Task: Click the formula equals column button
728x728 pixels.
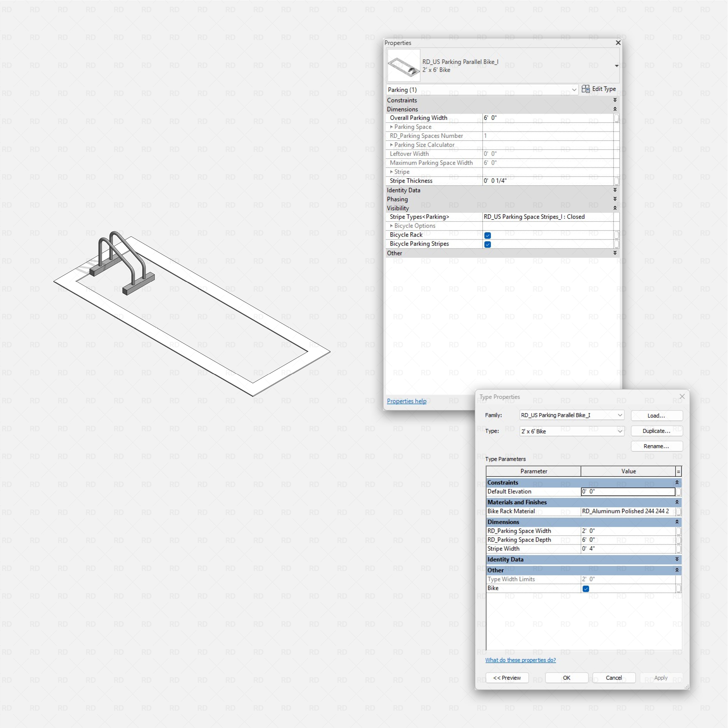Action: pos(678,471)
